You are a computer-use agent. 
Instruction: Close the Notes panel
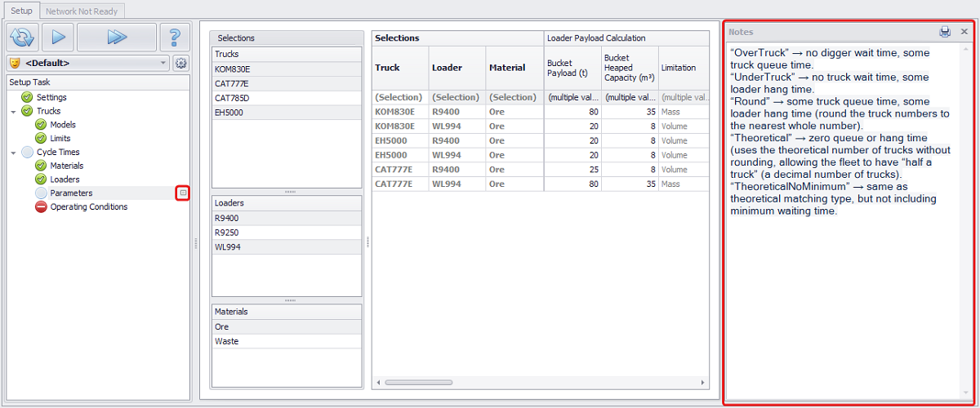(x=964, y=32)
